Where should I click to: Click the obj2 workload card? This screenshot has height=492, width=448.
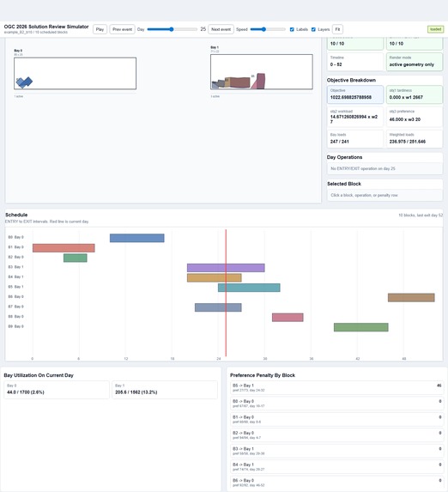355,117
